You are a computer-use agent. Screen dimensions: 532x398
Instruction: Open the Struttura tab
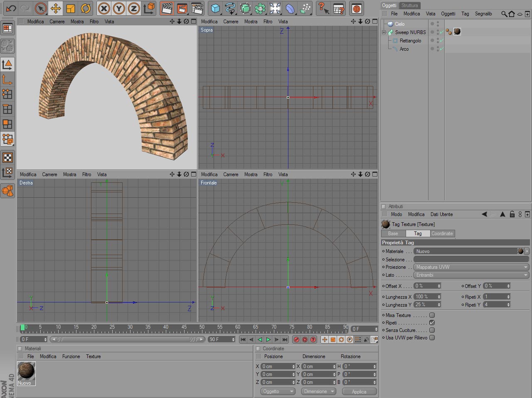point(409,5)
